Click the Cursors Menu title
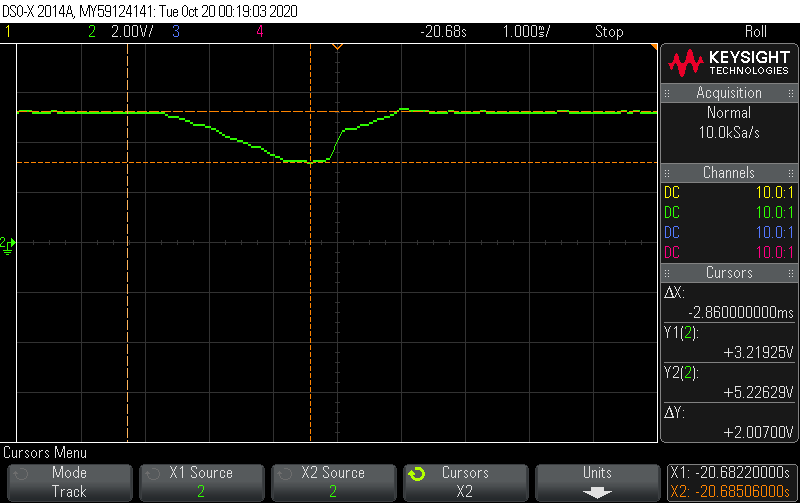Viewport: 800px width, 503px height. pyautogui.click(x=45, y=452)
